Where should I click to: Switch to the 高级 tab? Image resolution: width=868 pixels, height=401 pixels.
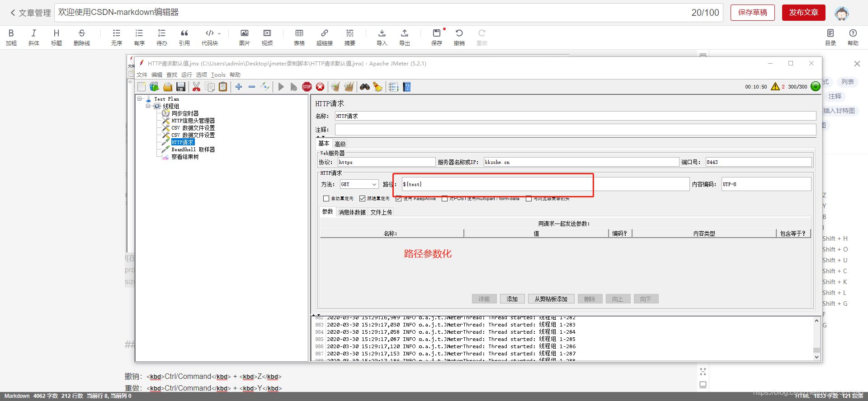pos(340,144)
